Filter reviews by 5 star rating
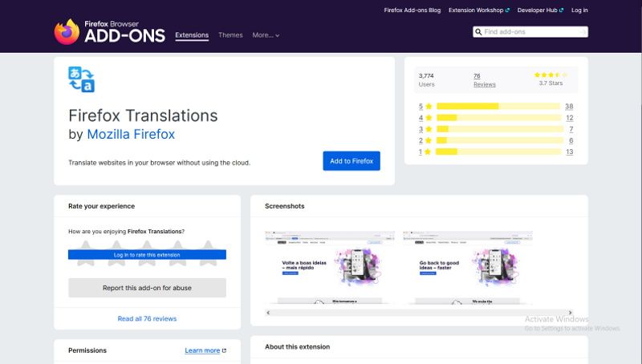This screenshot has width=642, height=364. [x=425, y=107]
